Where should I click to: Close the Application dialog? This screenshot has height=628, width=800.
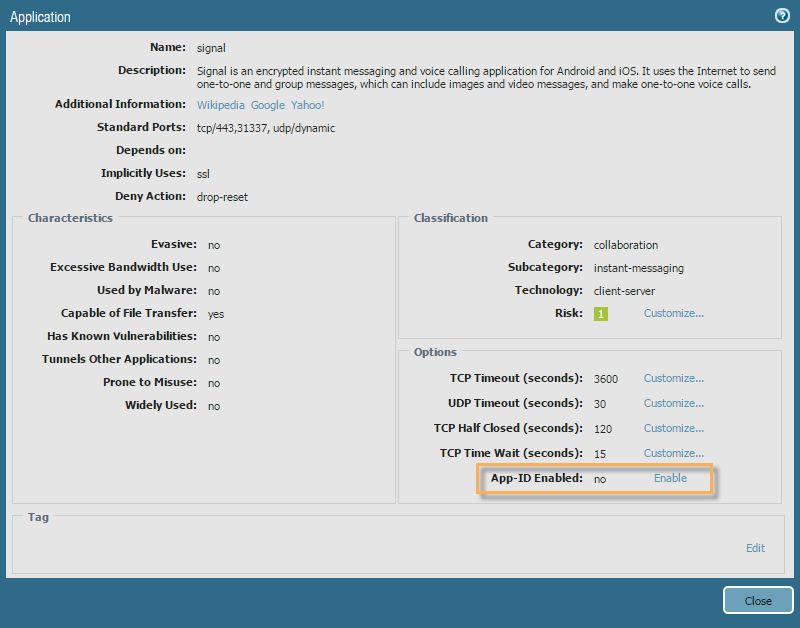[758, 600]
